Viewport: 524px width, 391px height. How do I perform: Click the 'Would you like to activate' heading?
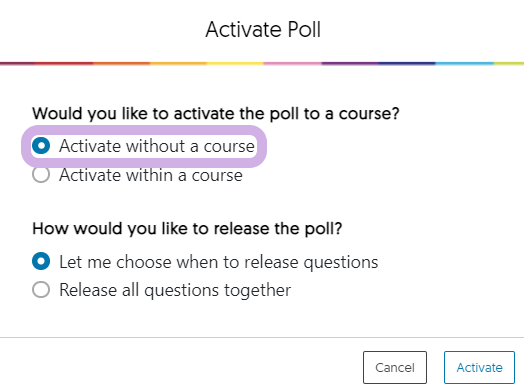pyautogui.click(x=216, y=114)
